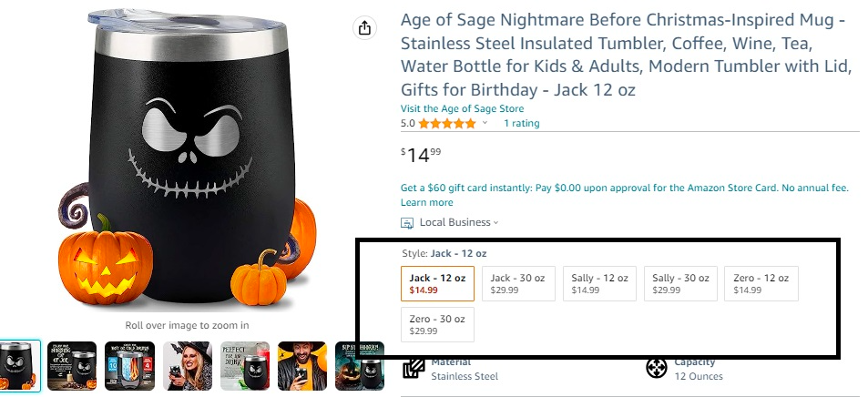Open the '1 rating' reviews link

(x=521, y=124)
